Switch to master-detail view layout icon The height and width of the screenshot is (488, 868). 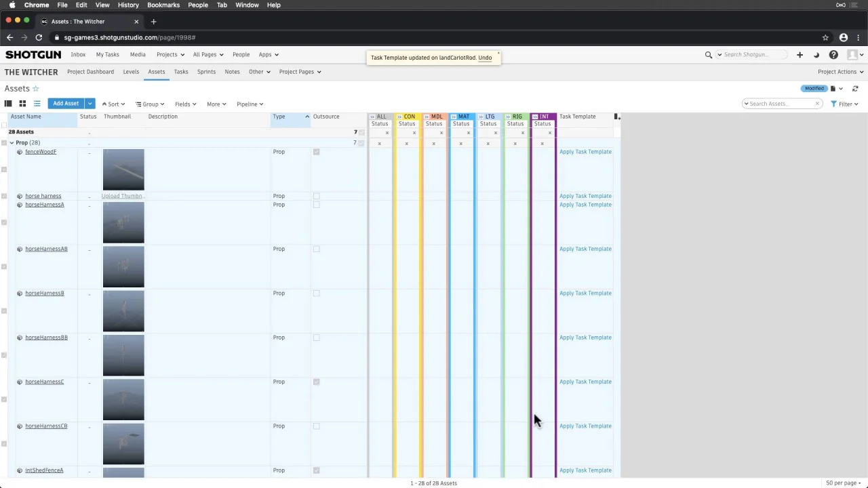(x=8, y=104)
